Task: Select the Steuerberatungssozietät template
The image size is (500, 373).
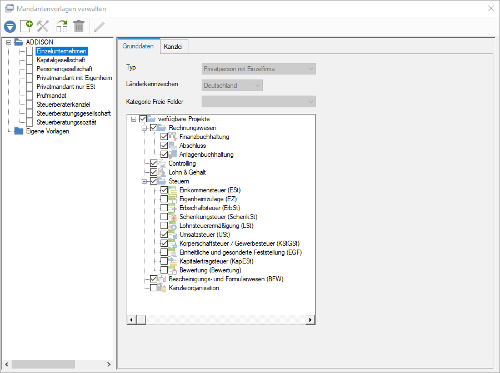Action: pos(66,122)
